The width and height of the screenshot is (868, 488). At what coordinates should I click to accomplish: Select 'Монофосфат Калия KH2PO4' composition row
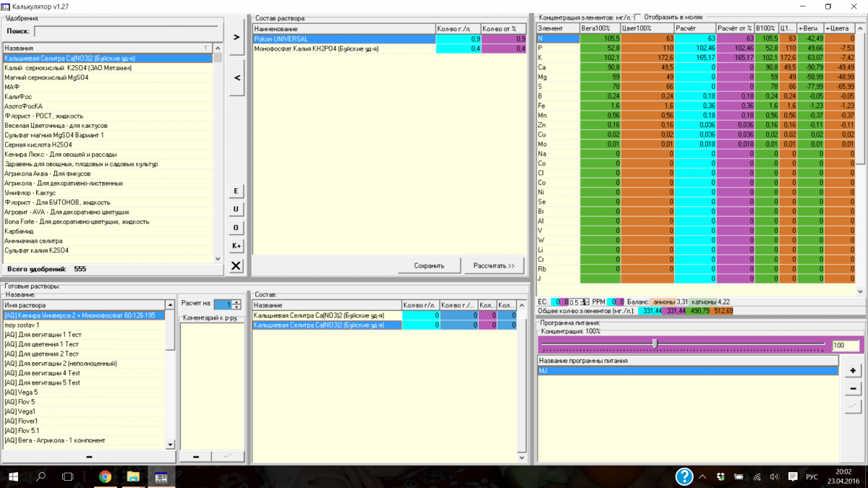tap(390, 48)
